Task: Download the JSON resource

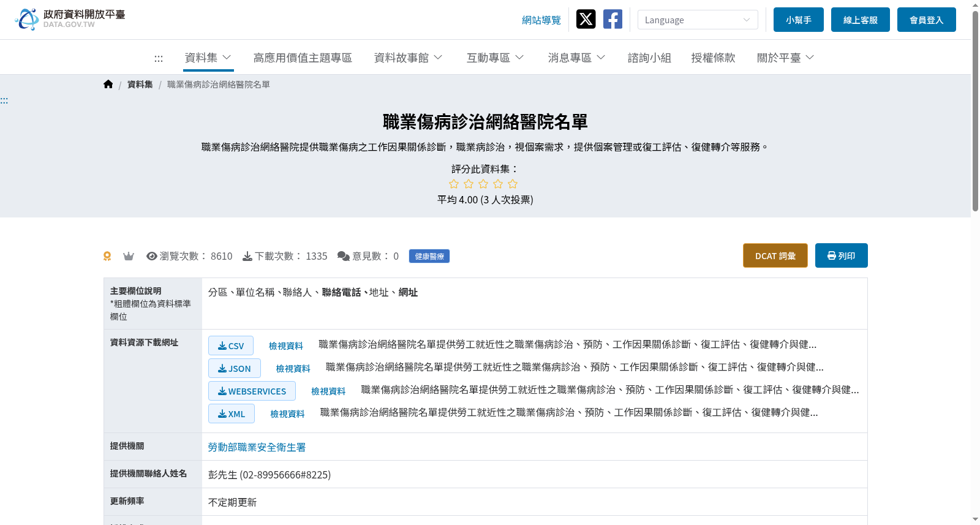Action: (x=235, y=368)
